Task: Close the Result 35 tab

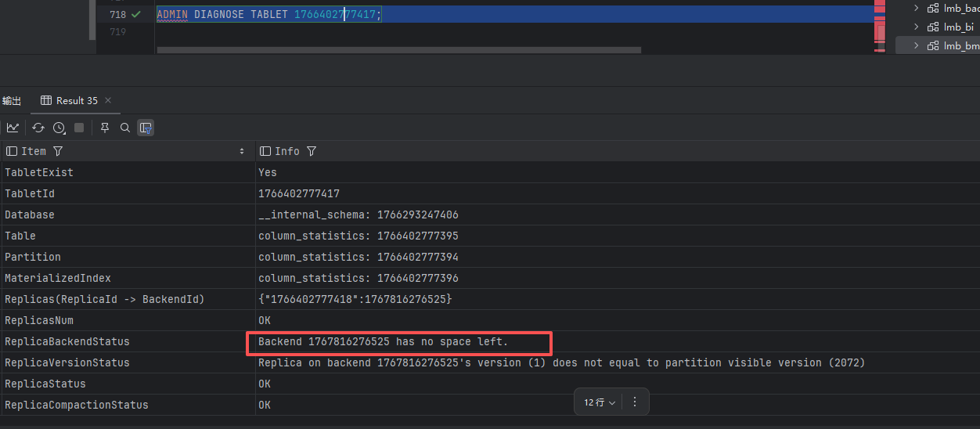Action: click(x=108, y=100)
